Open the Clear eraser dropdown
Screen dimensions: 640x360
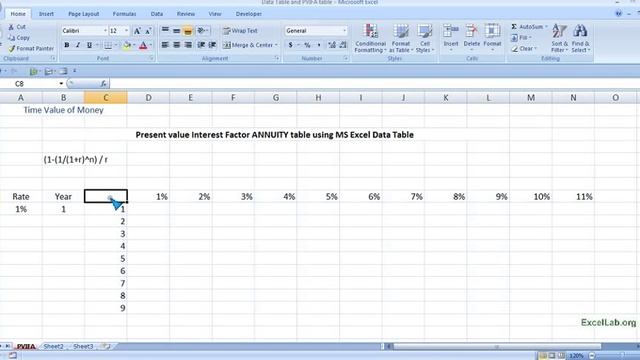tap(524, 49)
